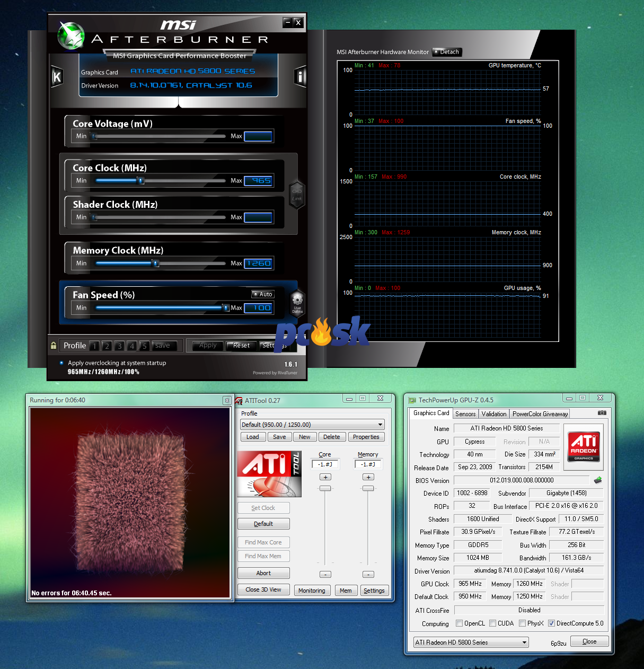644x669 pixels.
Task: Toggle Auto fan speed in Afterburner
Action: (263, 294)
